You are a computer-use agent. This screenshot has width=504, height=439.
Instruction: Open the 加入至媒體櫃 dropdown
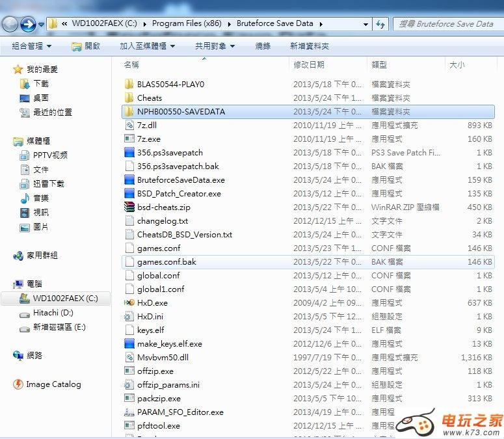tap(147, 46)
